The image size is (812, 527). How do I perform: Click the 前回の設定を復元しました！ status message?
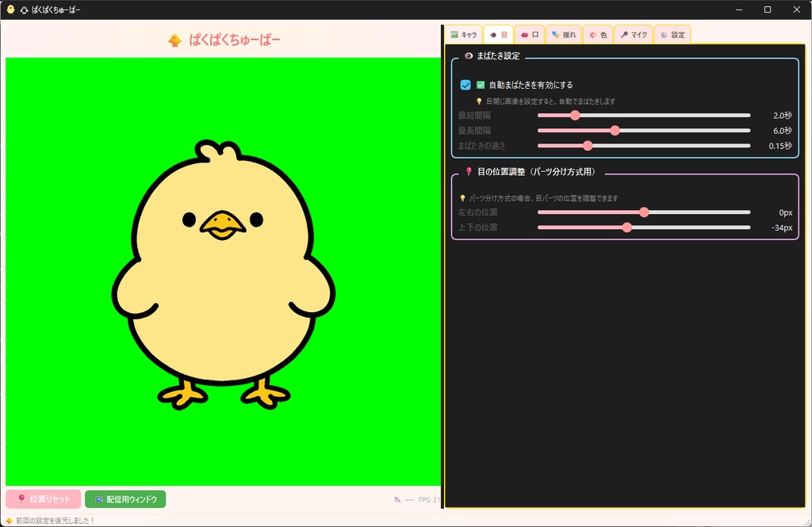[55, 521]
